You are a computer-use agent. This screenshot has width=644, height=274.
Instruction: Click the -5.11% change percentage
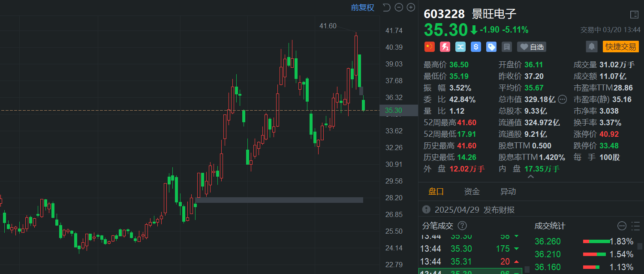516,30
